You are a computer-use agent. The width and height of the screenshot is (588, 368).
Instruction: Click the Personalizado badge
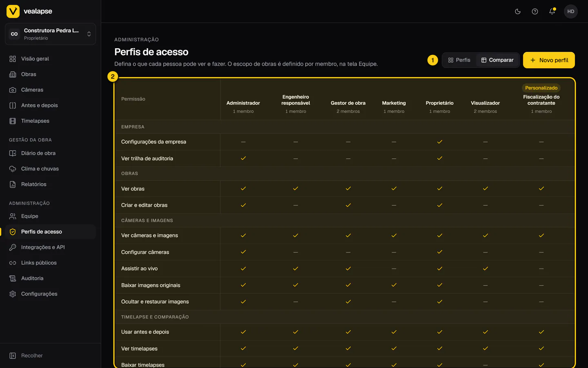coord(541,88)
